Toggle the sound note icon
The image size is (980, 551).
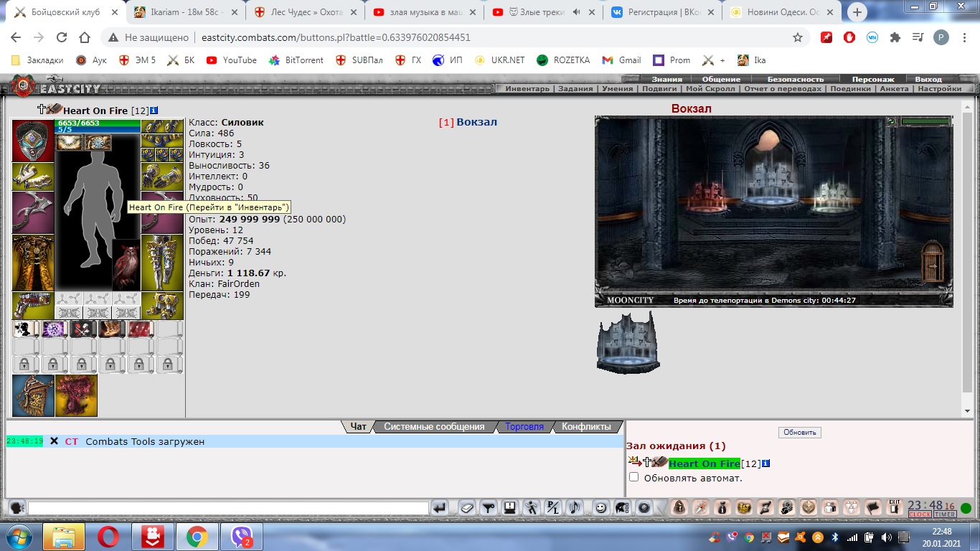[574, 508]
